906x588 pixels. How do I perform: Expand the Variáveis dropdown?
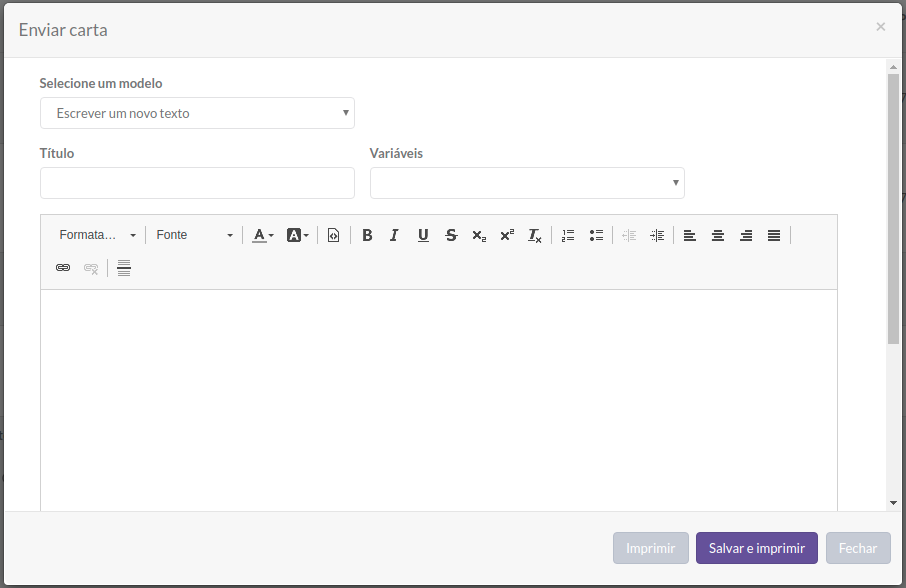coord(527,183)
